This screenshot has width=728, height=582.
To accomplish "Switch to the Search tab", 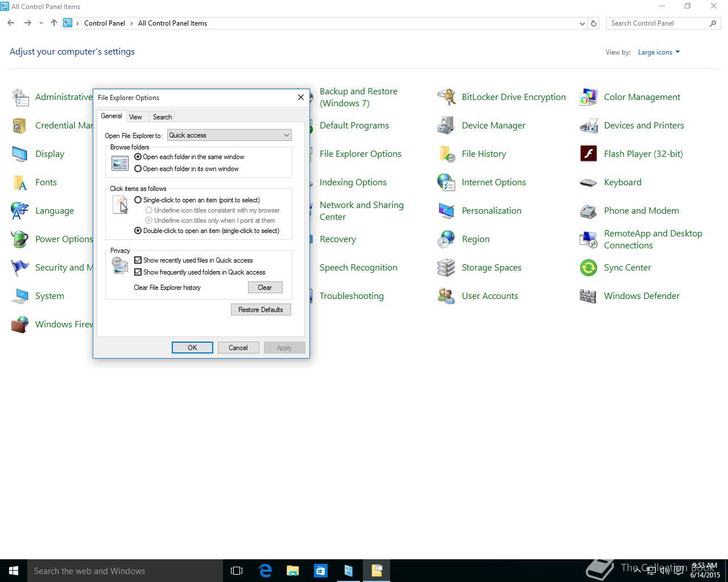I will [162, 117].
